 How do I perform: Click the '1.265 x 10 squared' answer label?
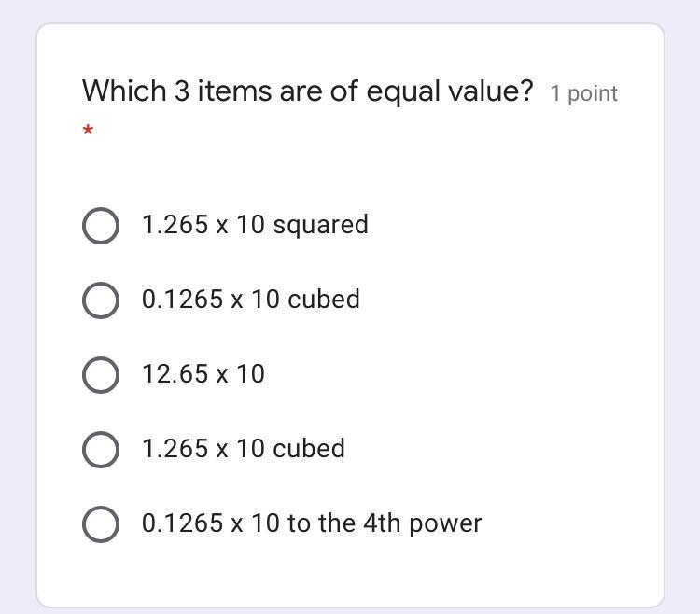click(x=255, y=225)
